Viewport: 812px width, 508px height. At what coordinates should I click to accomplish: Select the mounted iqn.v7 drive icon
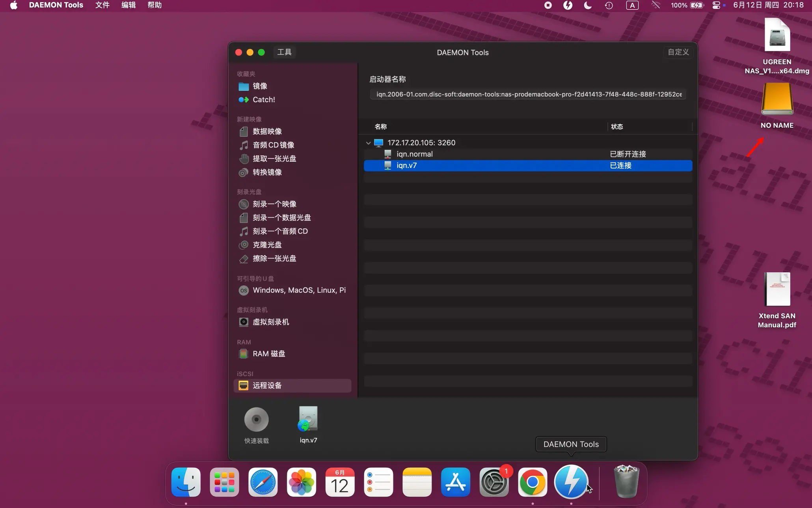[x=308, y=419]
